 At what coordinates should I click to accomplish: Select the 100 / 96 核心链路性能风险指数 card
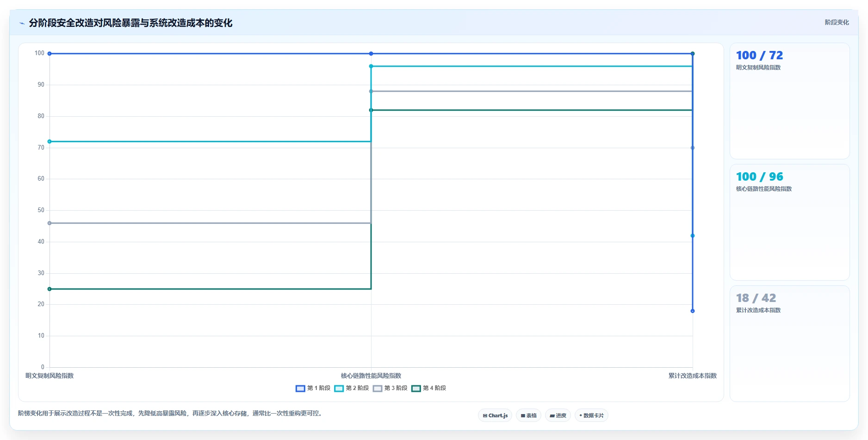(789, 222)
